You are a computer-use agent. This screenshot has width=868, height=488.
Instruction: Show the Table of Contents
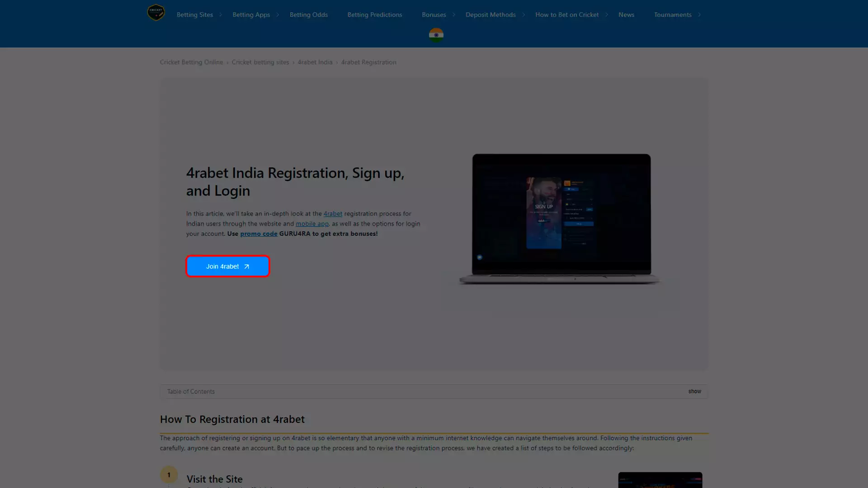(x=694, y=391)
